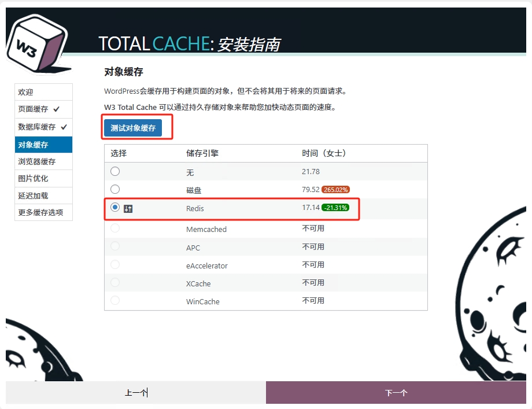
Task: Click the Redis engine name
Action: click(x=195, y=208)
